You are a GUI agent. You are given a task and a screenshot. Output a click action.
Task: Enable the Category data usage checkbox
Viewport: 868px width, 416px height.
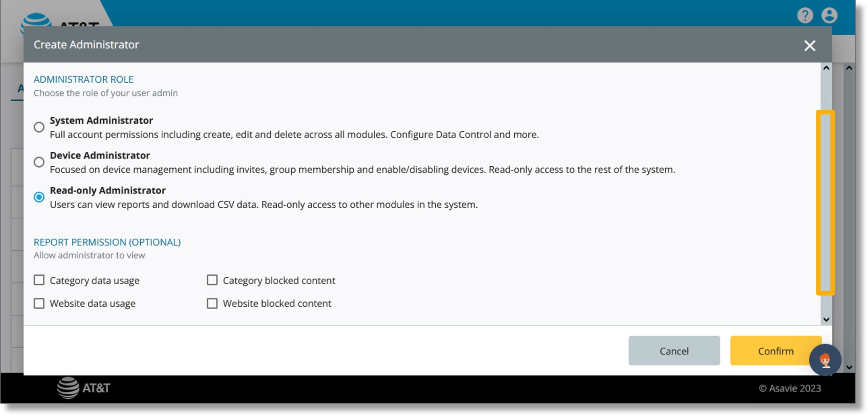click(39, 280)
